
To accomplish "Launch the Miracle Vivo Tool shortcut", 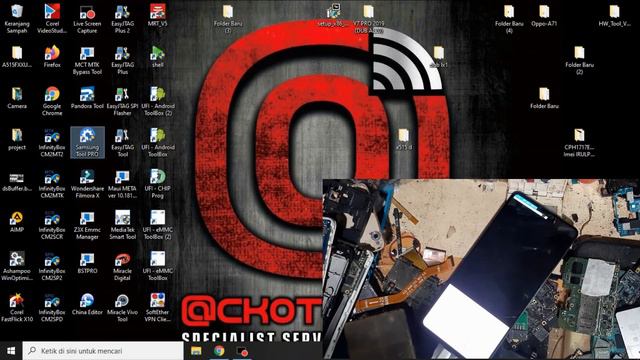I will (122, 307).
